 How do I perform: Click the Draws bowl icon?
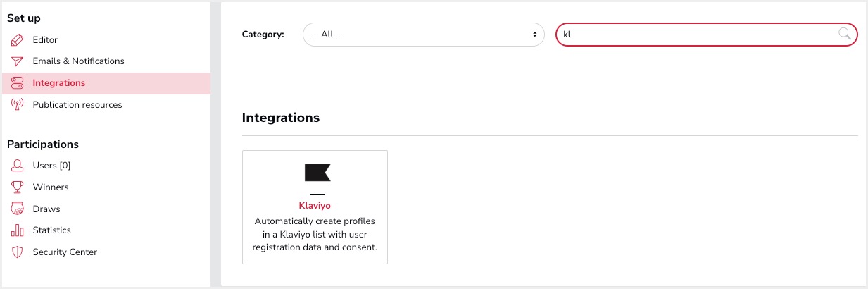18,209
